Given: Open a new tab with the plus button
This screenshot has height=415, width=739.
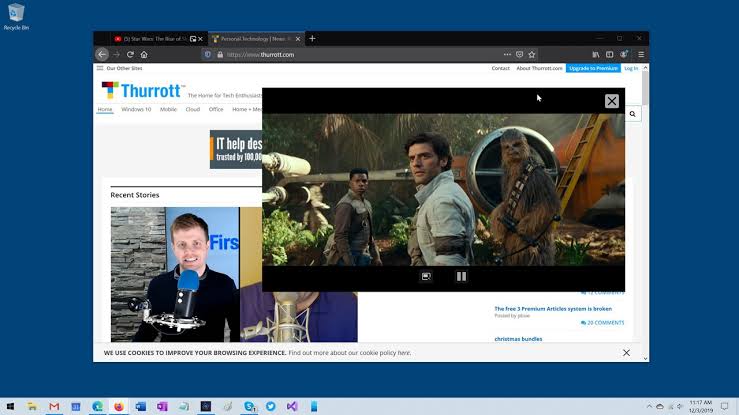Looking at the screenshot, I should click(312, 39).
